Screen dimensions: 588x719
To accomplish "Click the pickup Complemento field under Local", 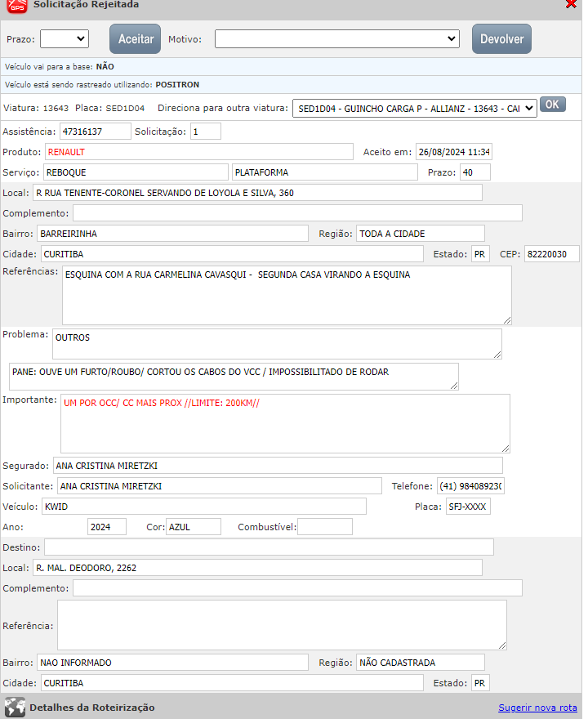I will tap(297, 213).
